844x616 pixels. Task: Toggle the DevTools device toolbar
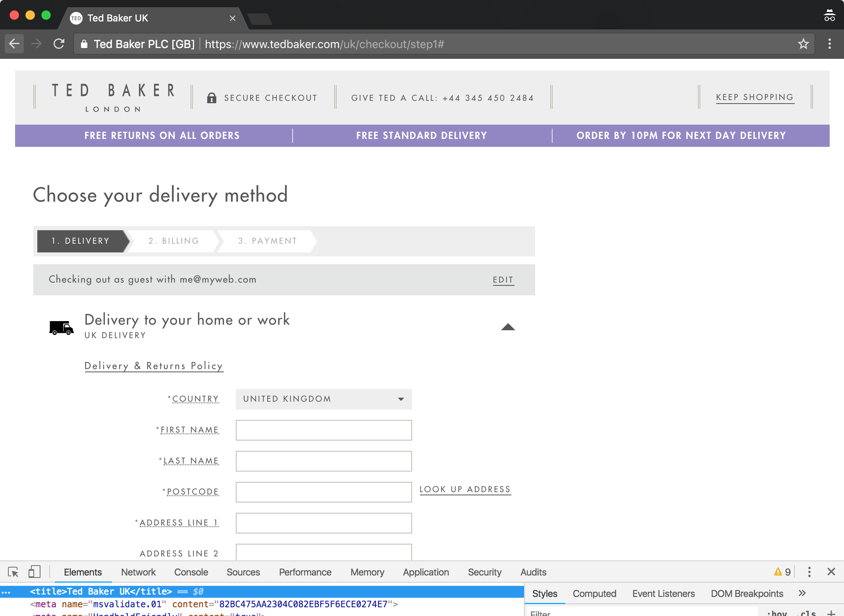point(35,572)
